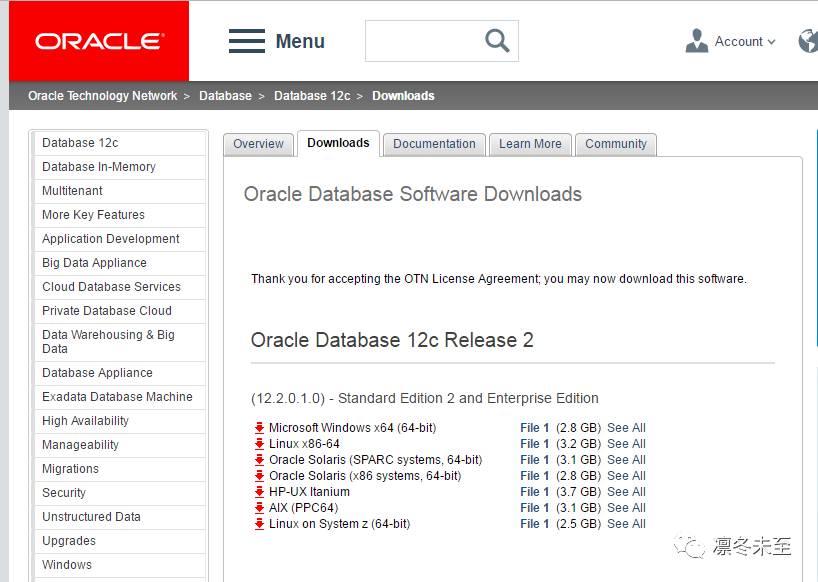Click the Oracle Database Software Downloads heading
The width and height of the screenshot is (818, 582).
[413, 194]
